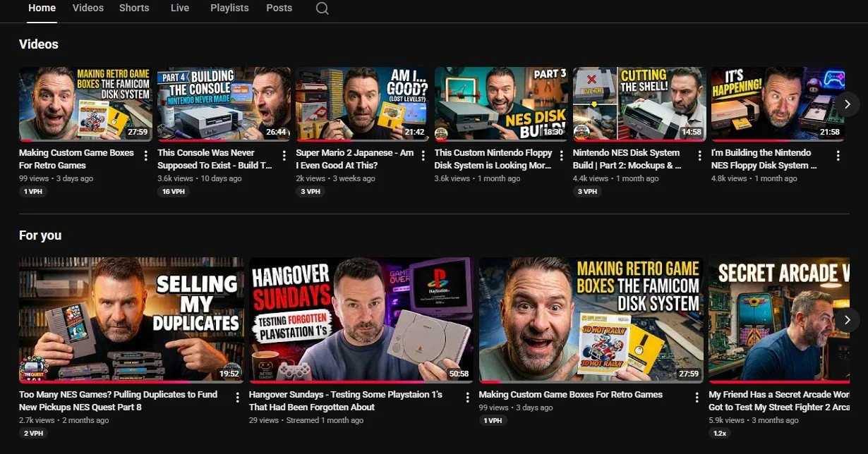
Task: Click '5.9k views • 3 months ago' text
Action: point(754,420)
